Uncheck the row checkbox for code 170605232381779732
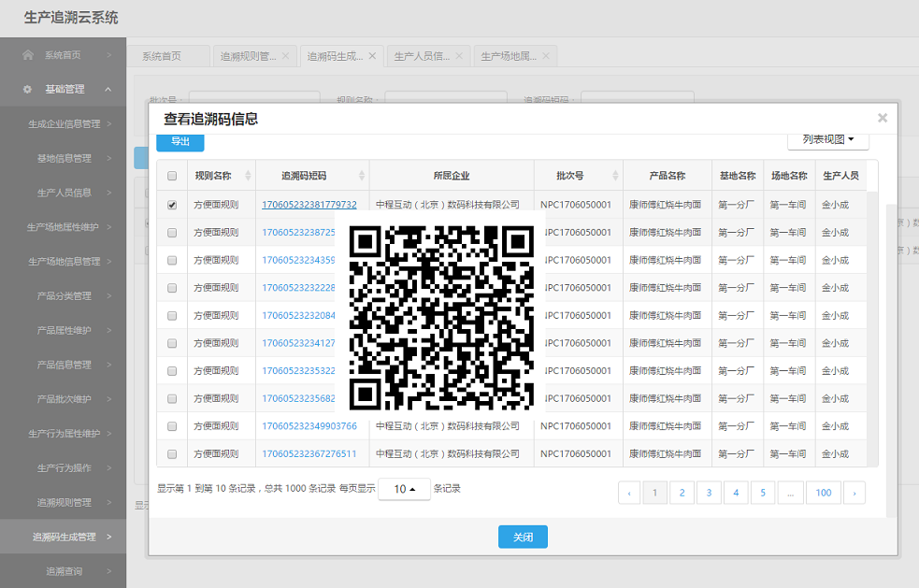The image size is (919, 588). point(172,205)
